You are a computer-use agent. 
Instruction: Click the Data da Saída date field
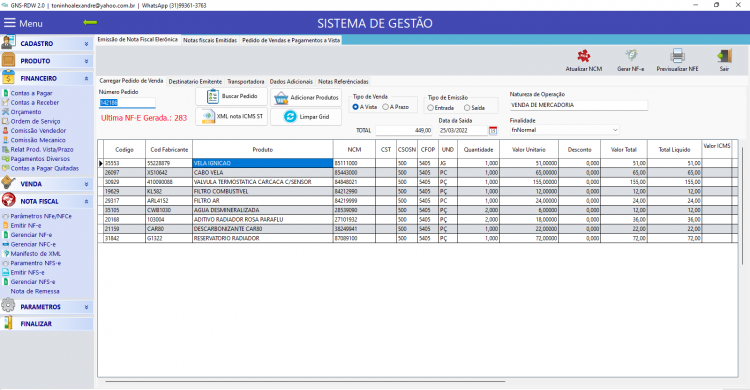[463, 130]
